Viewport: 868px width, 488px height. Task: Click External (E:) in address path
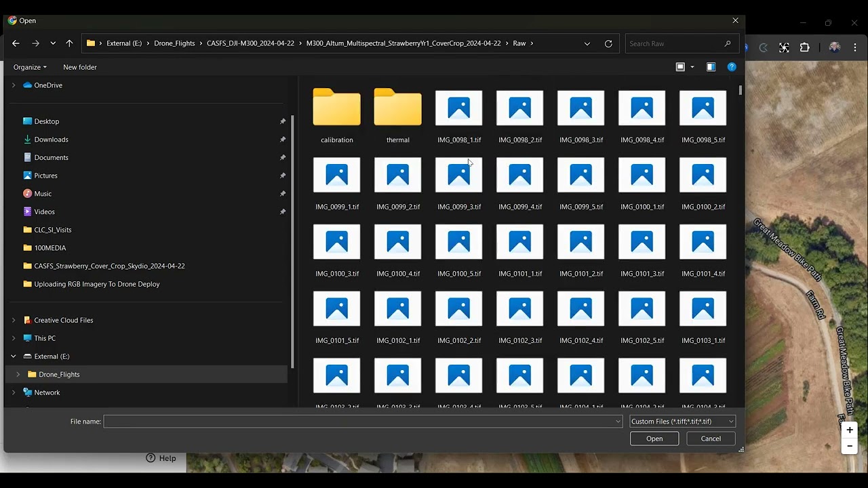pyautogui.click(x=124, y=43)
